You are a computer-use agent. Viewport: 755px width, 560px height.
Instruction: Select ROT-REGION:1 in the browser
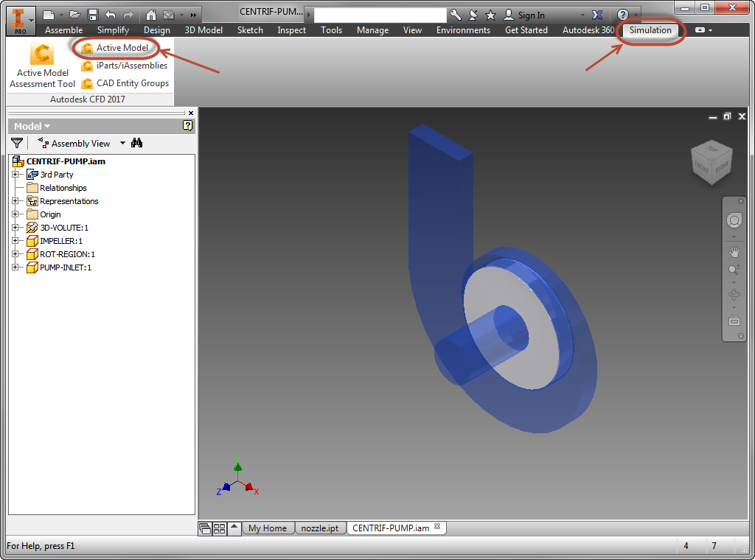(x=67, y=254)
